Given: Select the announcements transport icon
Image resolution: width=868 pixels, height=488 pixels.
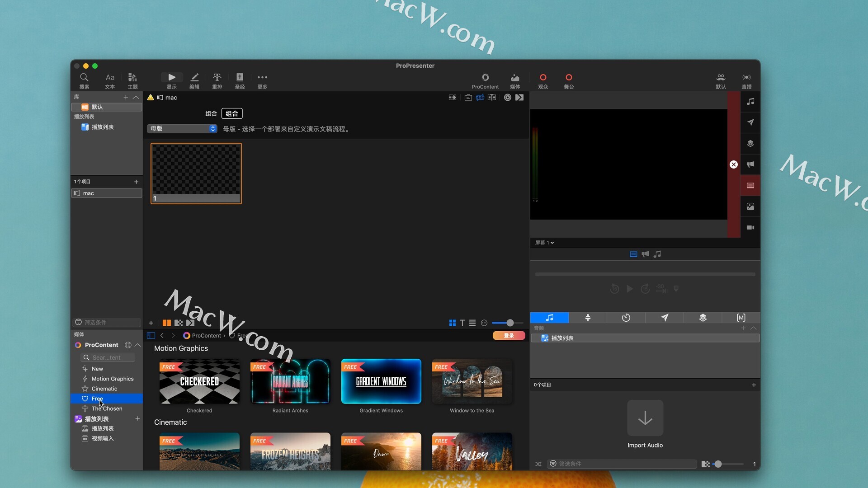Looking at the screenshot, I should (645, 254).
